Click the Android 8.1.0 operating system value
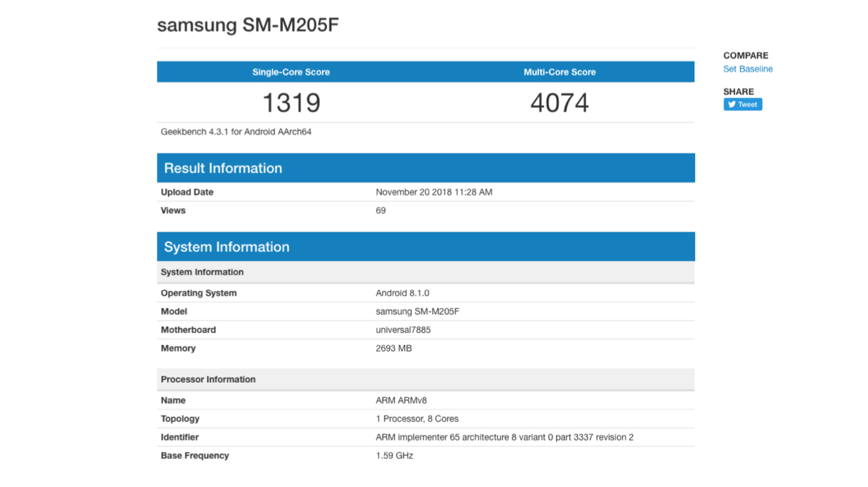 403,293
